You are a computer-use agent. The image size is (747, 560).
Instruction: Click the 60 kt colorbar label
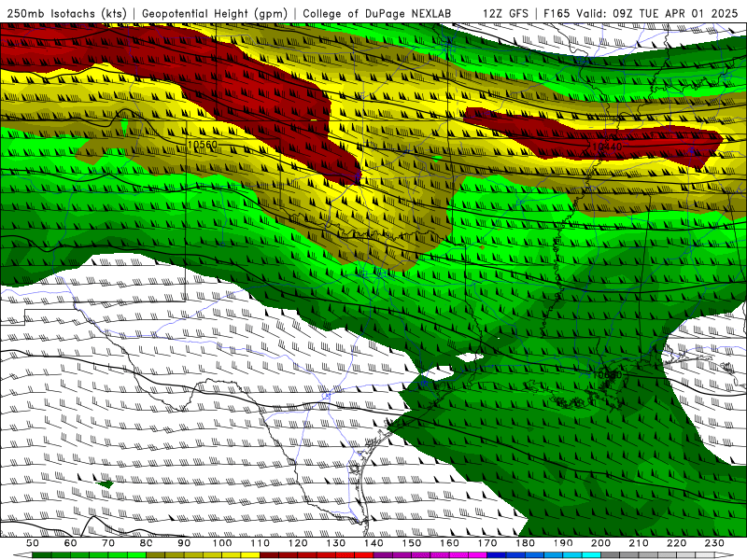71,543
